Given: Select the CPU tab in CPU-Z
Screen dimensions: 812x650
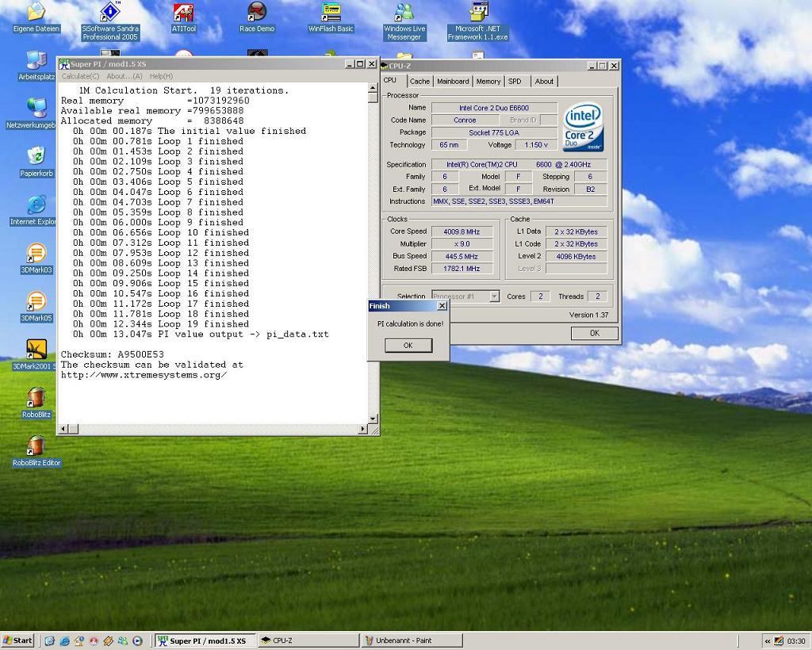Looking at the screenshot, I should [x=390, y=80].
